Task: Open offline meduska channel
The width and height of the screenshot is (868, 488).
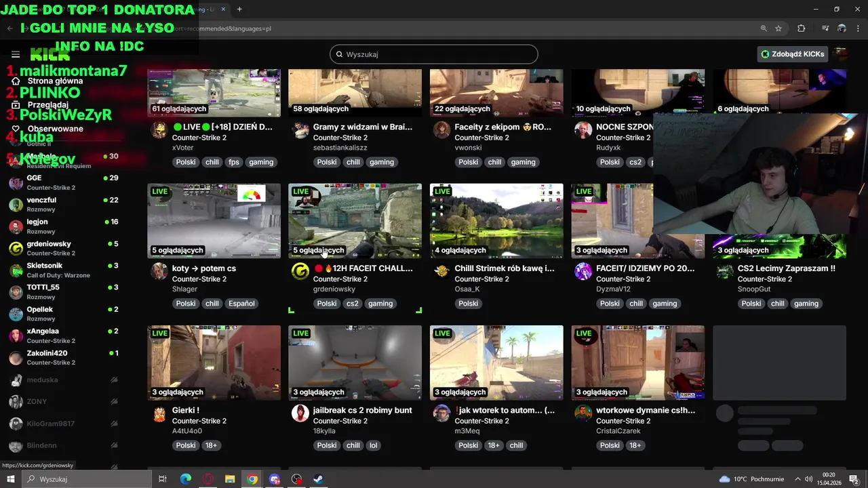Action: pos(64,380)
